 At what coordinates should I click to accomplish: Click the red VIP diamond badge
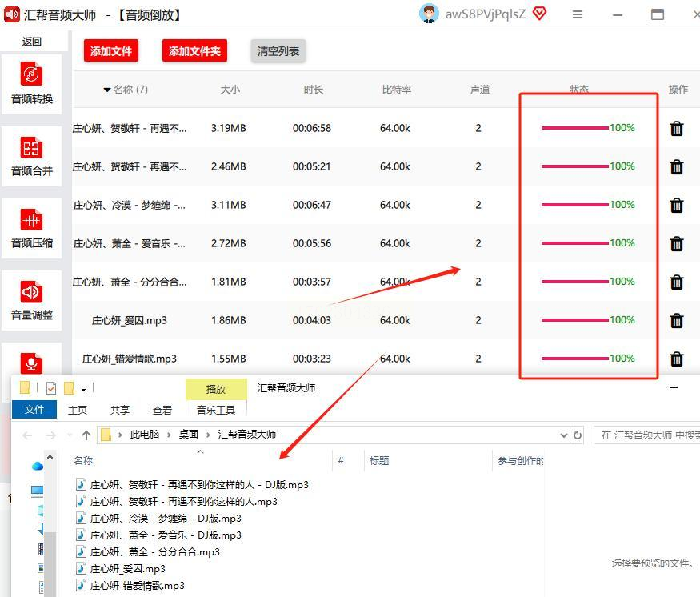(x=539, y=14)
